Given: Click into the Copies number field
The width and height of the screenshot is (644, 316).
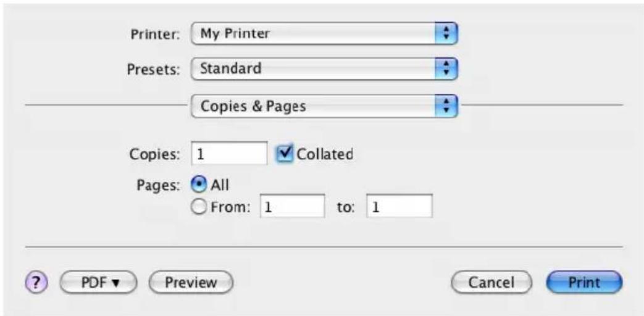Looking at the screenshot, I should [x=229, y=154].
